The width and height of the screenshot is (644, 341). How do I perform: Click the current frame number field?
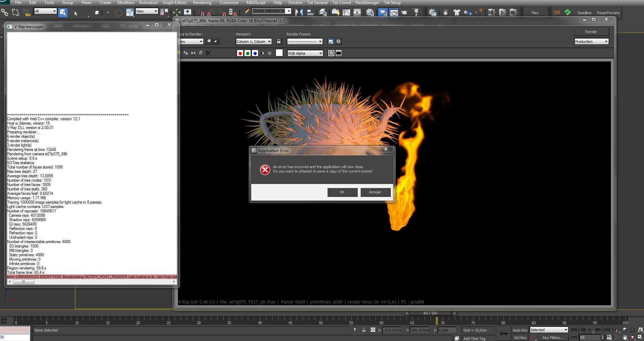coord(590,337)
